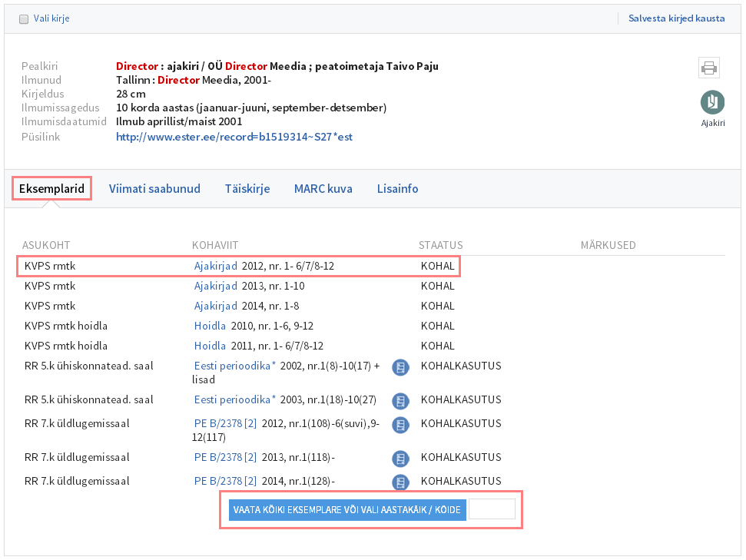Open PE B/2378 [2] link for 2013 row
Viewport: 746px width, 560px height.
click(226, 457)
